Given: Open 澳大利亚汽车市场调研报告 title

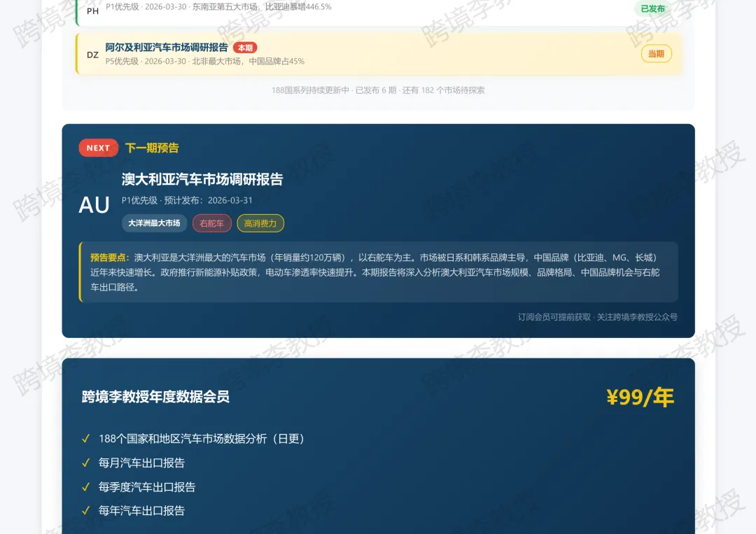Looking at the screenshot, I should click(202, 179).
